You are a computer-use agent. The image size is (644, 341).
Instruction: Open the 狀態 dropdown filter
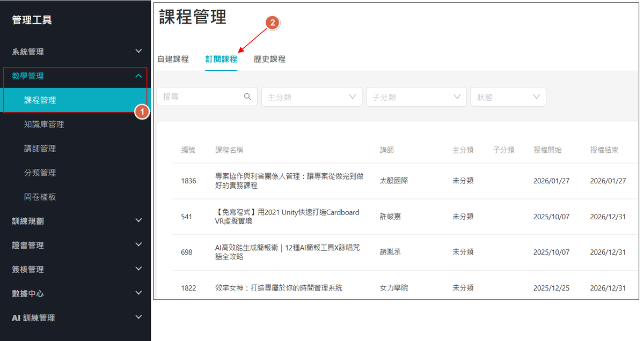click(508, 97)
